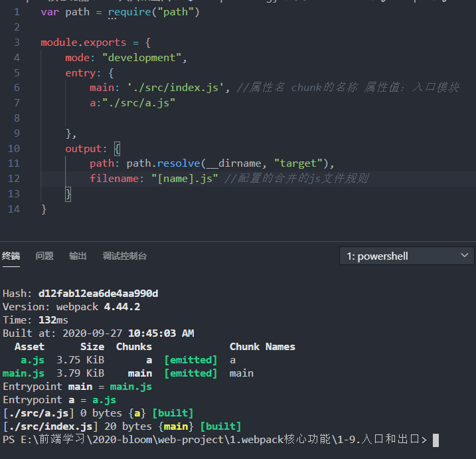The image size is (476, 459).
Task: Open the 调试控制台 debug console tab
Action: [x=124, y=256]
